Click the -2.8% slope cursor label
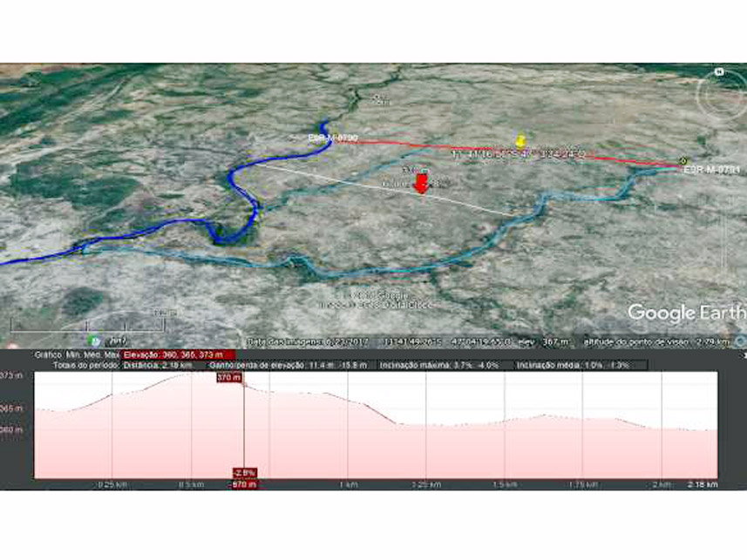 coord(244,473)
